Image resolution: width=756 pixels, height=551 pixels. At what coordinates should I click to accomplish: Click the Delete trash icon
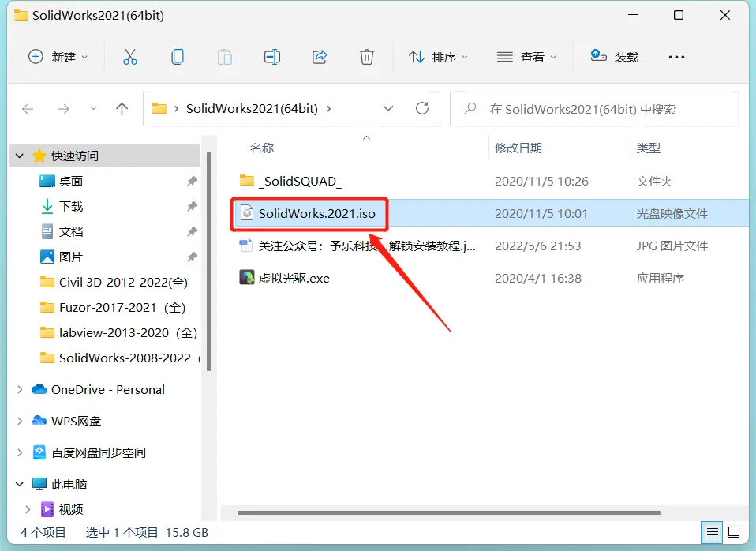point(366,57)
